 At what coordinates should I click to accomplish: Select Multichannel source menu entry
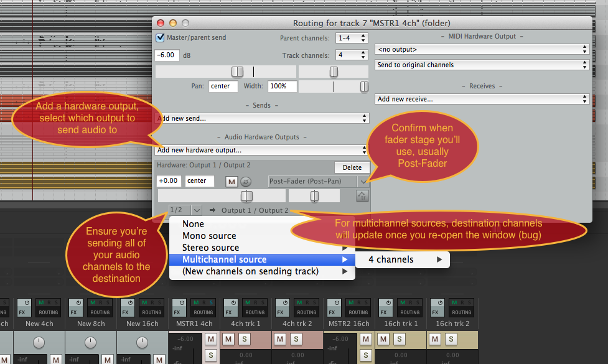(262, 259)
